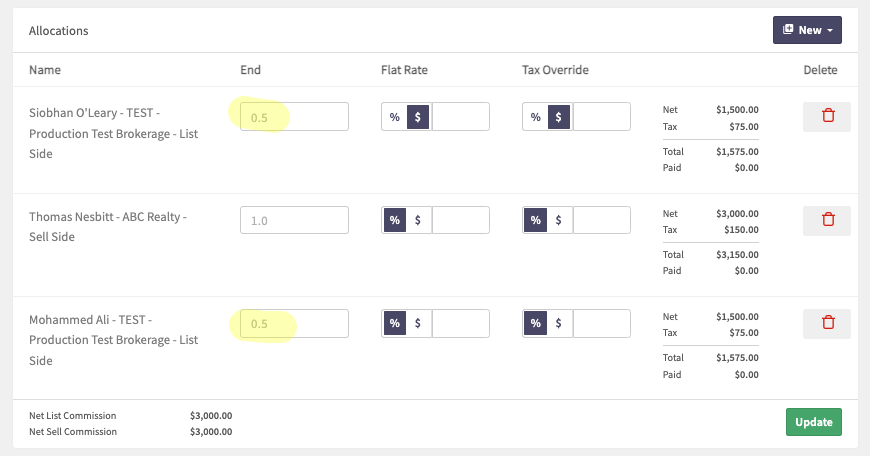Image resolution: width=870 pixels, height=456 pixels.
Task: Focus Siobhan O'Leary Tax Override amount field
Action: 601,116
